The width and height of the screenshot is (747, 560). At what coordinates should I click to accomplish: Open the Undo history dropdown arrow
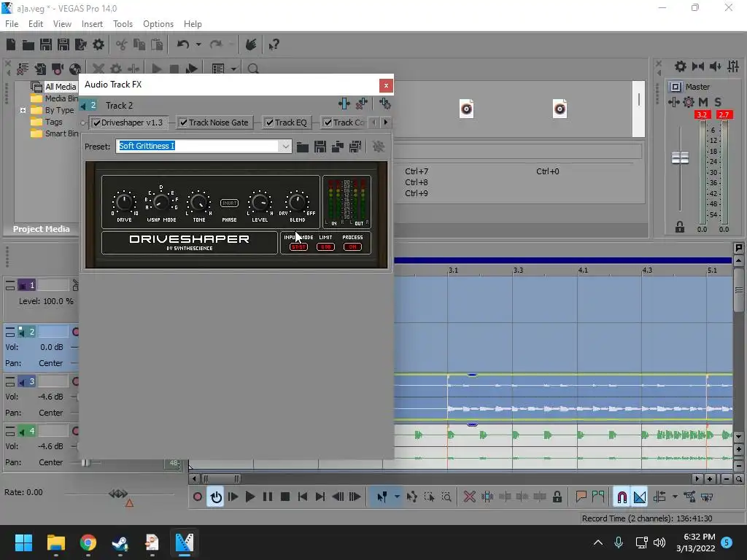(198, 44)
